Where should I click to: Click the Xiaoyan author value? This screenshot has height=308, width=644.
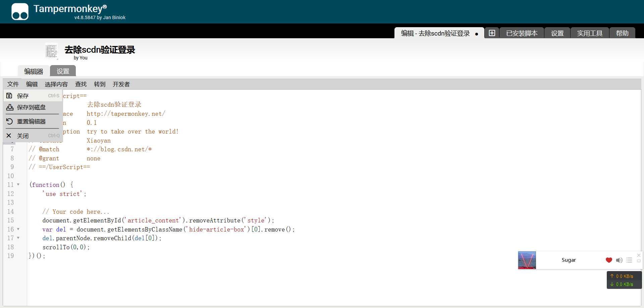(99, 141)
